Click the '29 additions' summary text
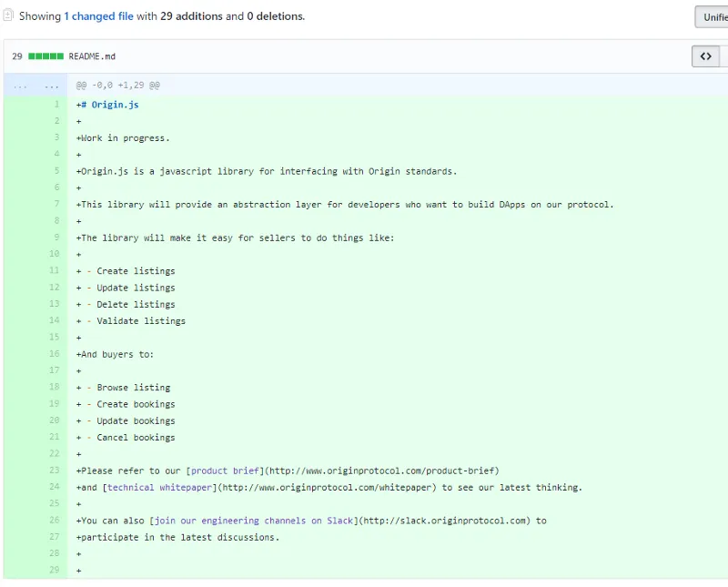 pyautogui.click(x=191, y=16)
